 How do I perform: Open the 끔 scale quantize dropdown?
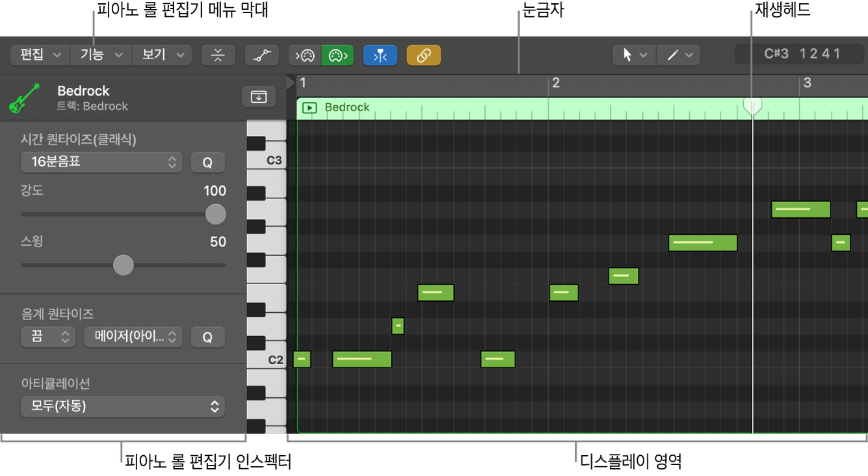point(47,337)
